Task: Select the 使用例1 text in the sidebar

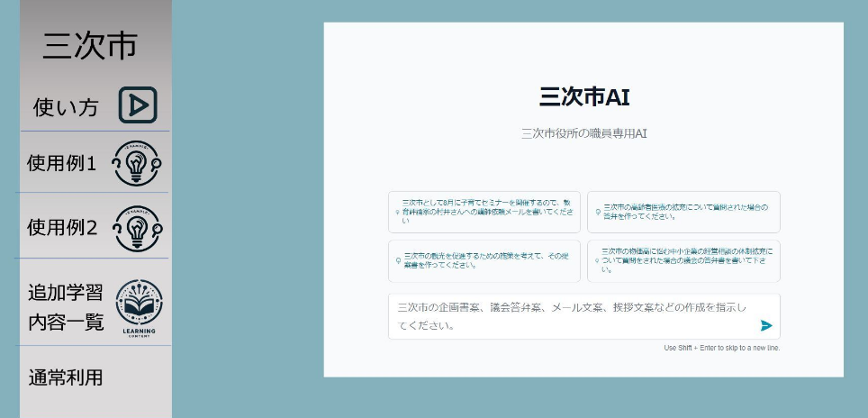Action: [61, 163]
